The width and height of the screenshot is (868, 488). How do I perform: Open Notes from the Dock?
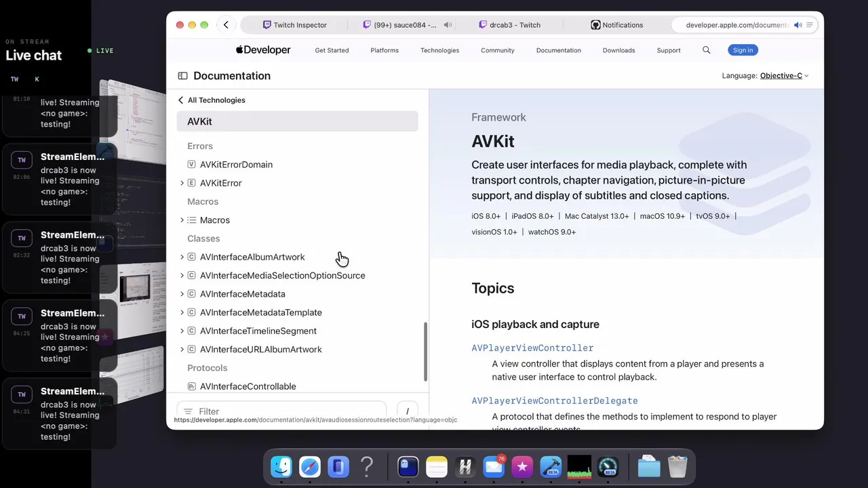click(x=437, y=466)
